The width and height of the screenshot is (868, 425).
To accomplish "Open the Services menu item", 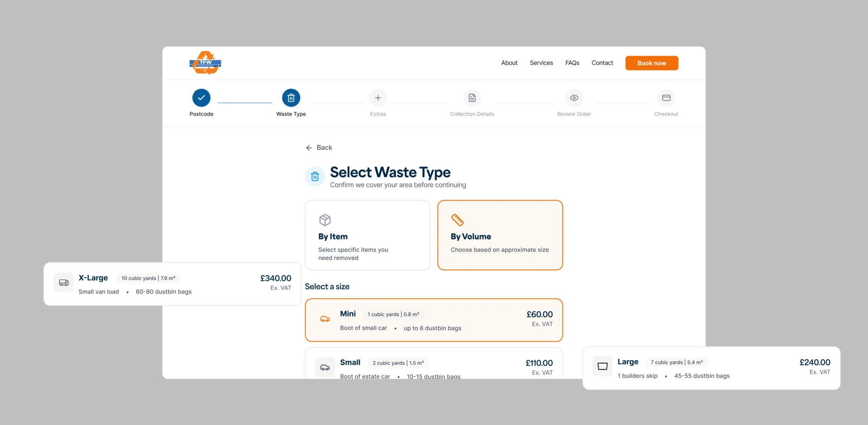I will [x=541, y=63].
